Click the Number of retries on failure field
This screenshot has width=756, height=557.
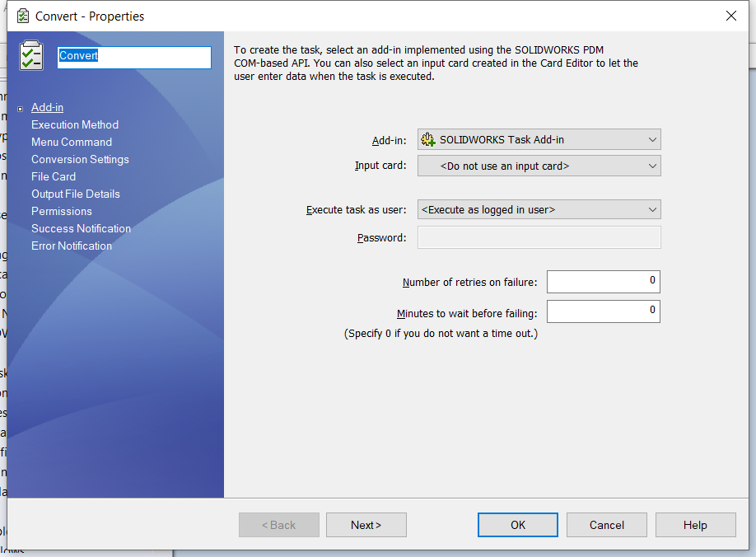603,282
